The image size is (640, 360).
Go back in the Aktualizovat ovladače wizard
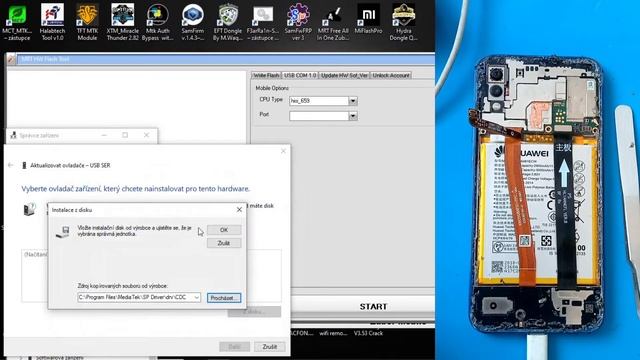point(11,165)
